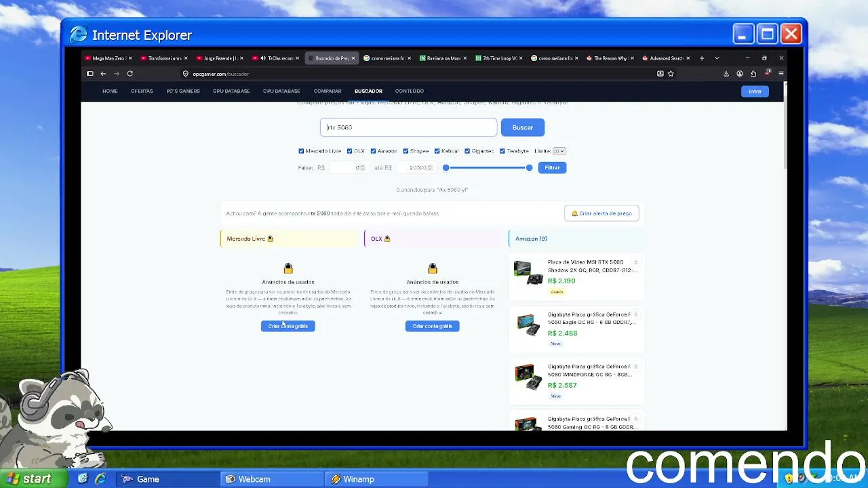Click the security shield tray icon
The height and width of the screenshot is (488, 868).
pos(789,479)
